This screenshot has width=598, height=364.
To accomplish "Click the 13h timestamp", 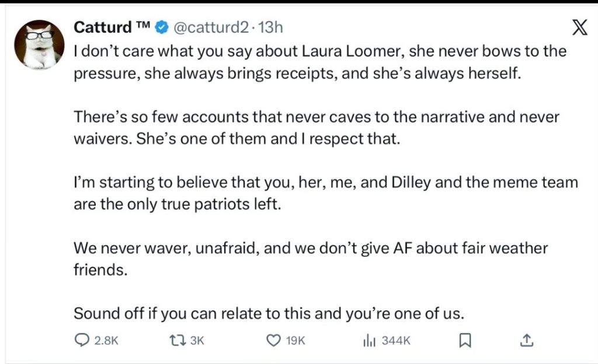I will click(x=270, y=27).
